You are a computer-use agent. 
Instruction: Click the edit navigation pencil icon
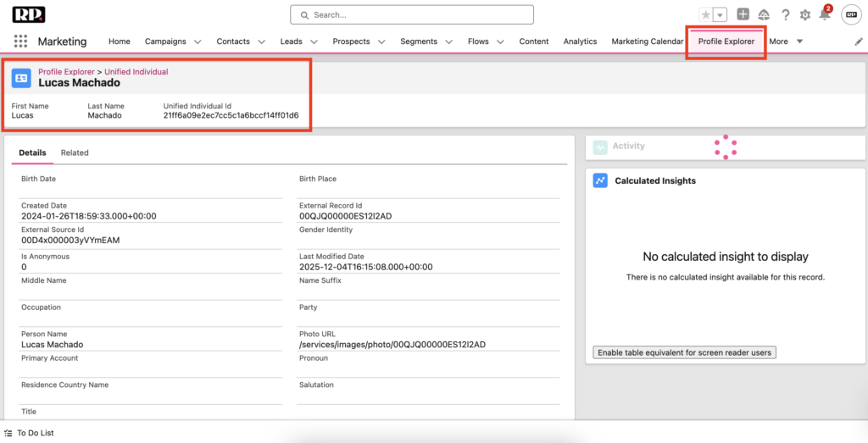[858, 42]
